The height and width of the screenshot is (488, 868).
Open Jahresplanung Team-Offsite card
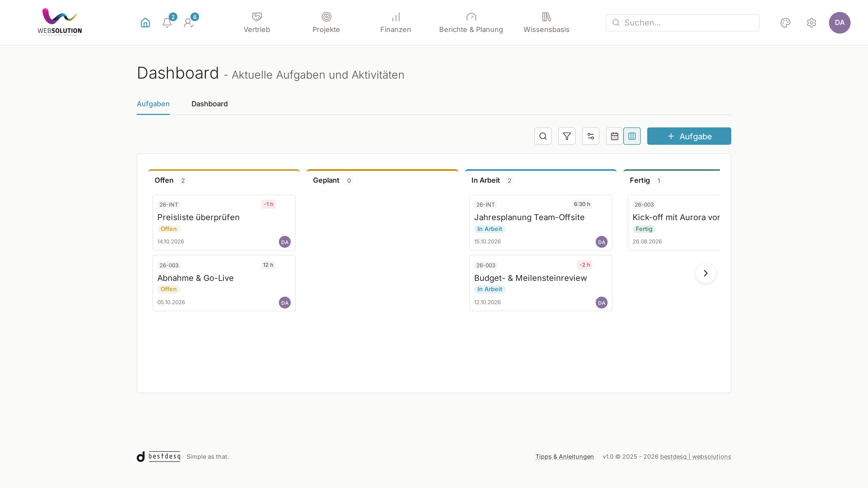click(541, 223)
